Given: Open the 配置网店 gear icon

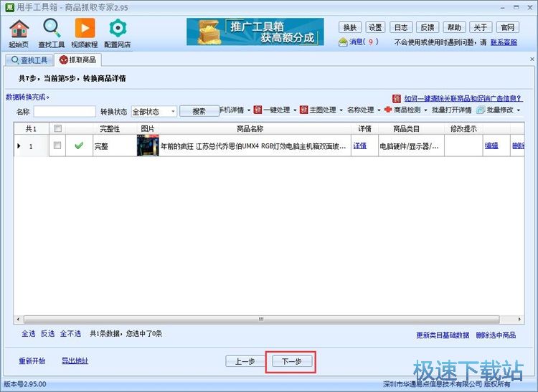Looking at the screenshot, I should (118, 33).
